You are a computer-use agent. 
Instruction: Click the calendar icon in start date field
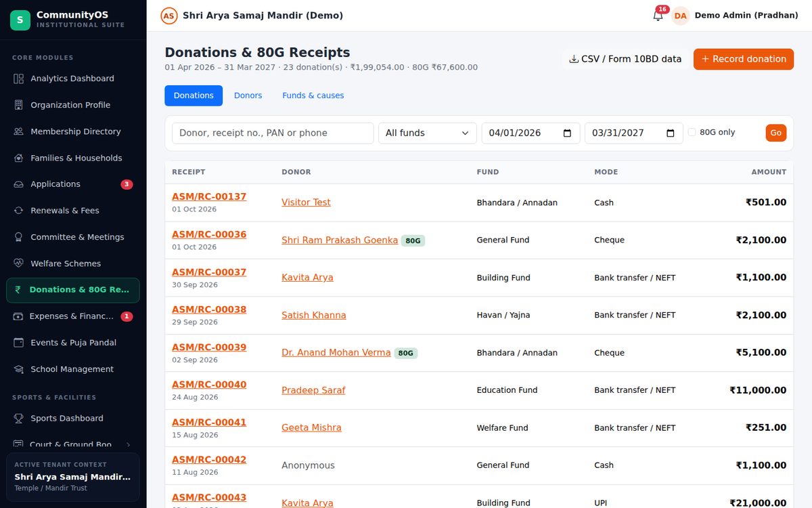point(567,133)
